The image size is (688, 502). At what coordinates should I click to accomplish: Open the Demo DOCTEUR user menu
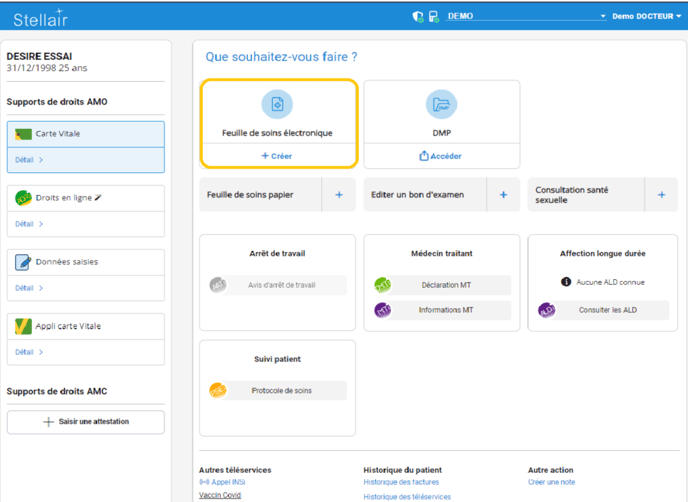click(646, 17)
